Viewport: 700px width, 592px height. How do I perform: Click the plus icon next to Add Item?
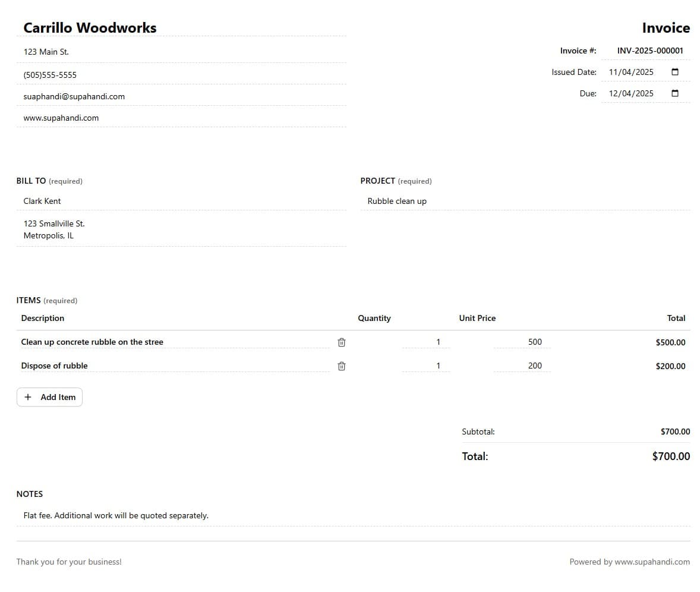point(28,396)
